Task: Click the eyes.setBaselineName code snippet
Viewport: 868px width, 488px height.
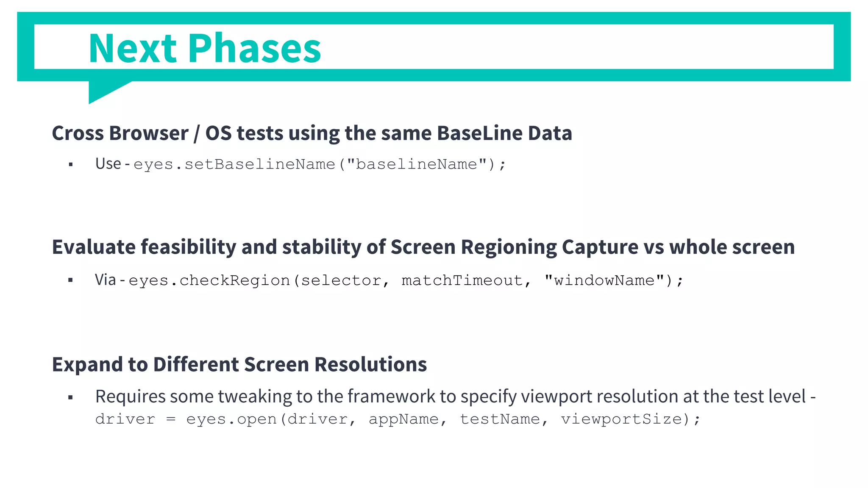Action: coord(320,164)
